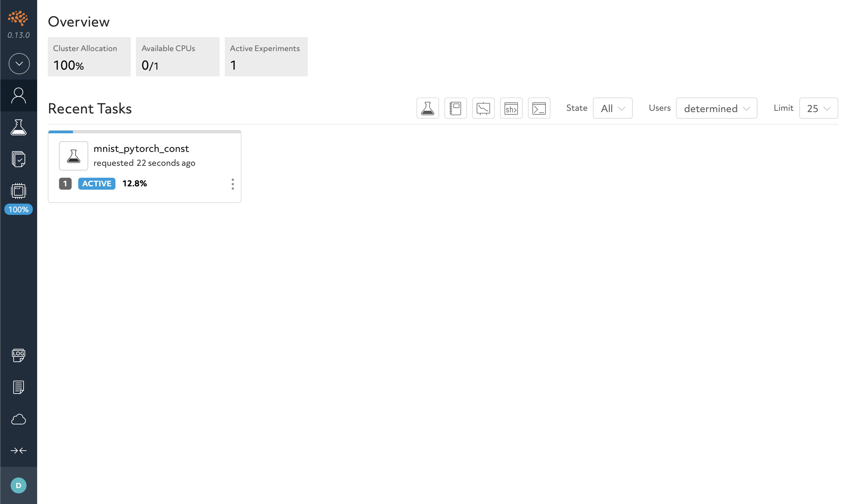Click the ACTIVE status badge
This screenshot has width=849, height=504.
pyautogui.click(x=97, y=184)
